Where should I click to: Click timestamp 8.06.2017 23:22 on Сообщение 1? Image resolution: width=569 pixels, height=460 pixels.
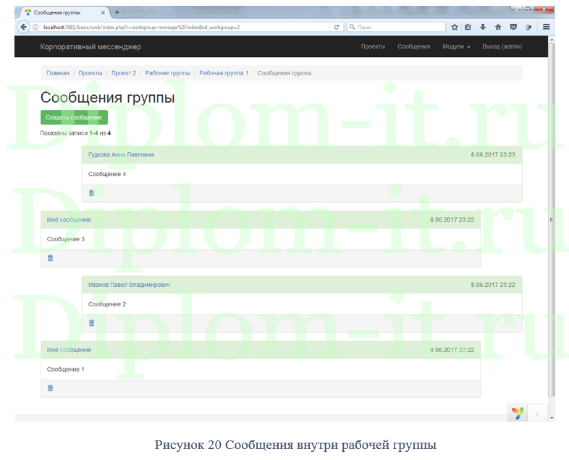click(452, 350)
